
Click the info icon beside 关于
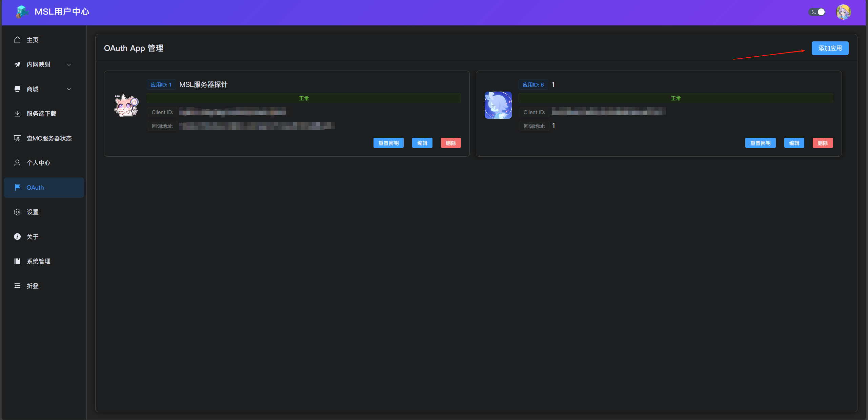point(17,236)
